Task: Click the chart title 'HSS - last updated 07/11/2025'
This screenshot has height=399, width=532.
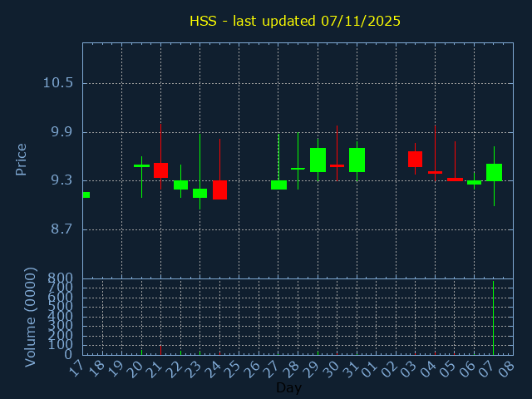Action: 295,21
